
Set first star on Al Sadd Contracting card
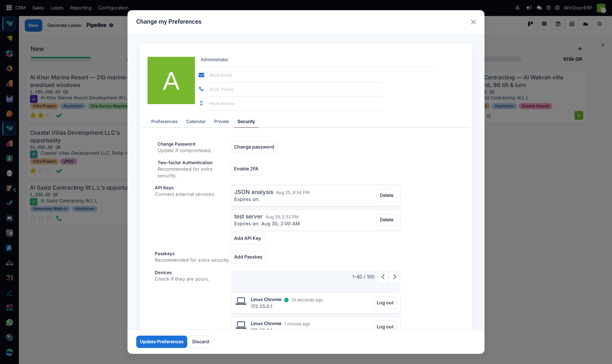tap(33, 218)
